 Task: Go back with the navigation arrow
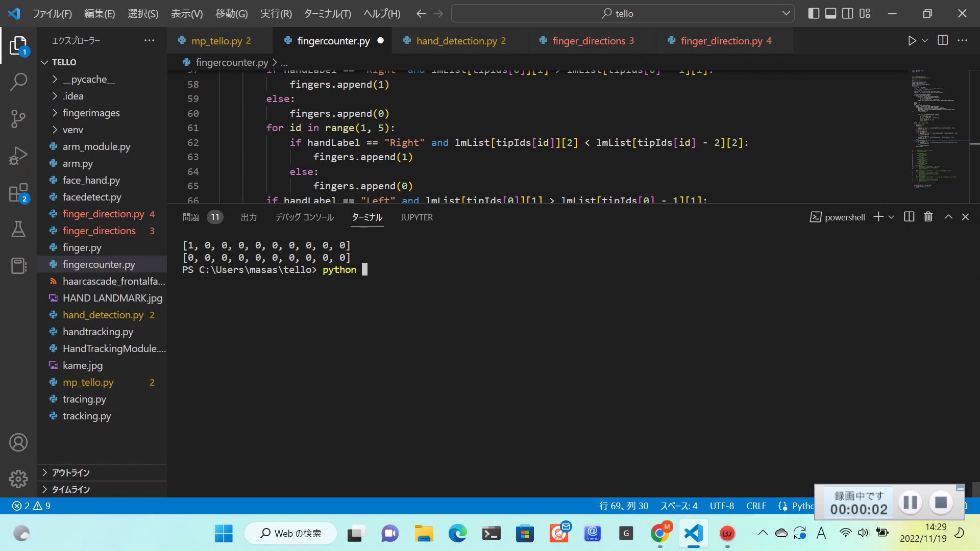click(421, 14)
